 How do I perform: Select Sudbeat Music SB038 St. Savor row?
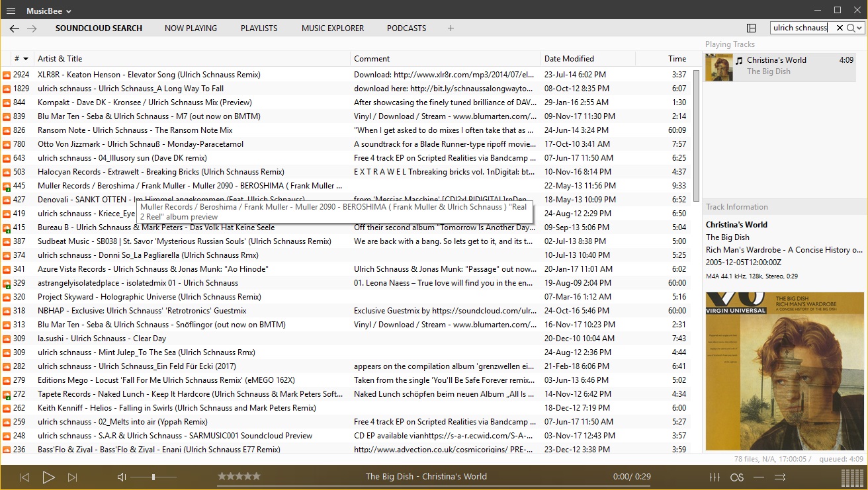pyautogui.click(x=345, y=241)
